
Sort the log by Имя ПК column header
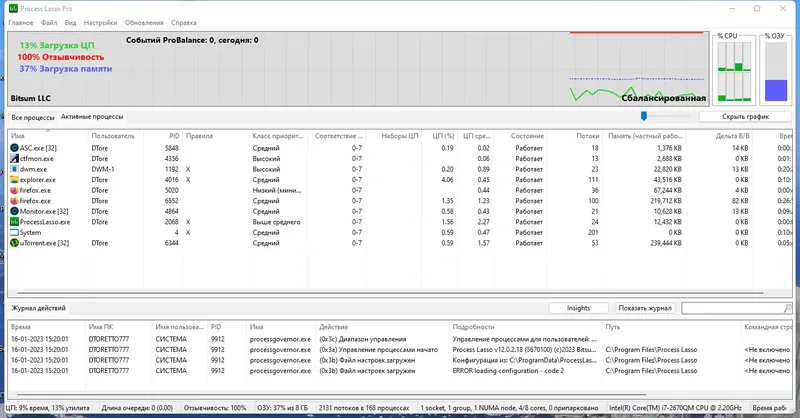pos(118,327)
